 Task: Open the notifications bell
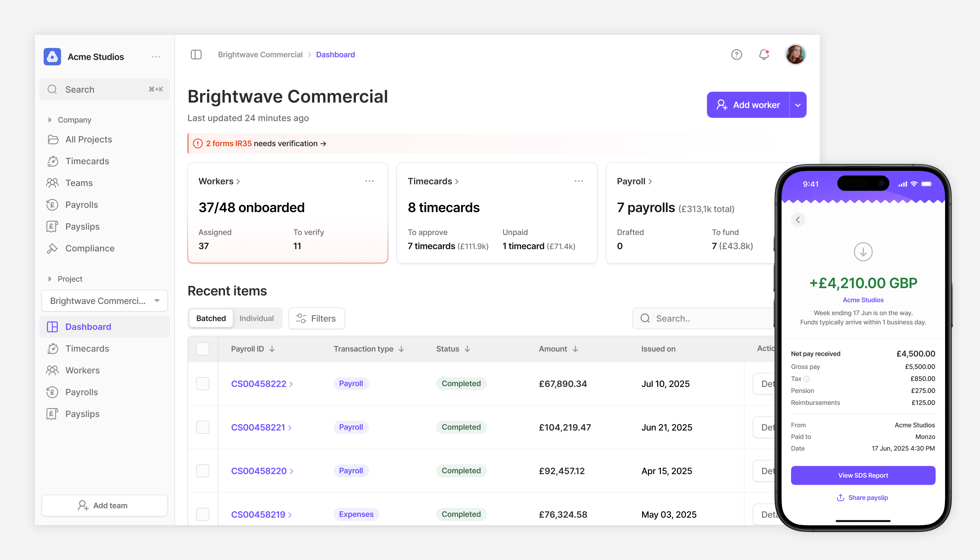(764, 55)
